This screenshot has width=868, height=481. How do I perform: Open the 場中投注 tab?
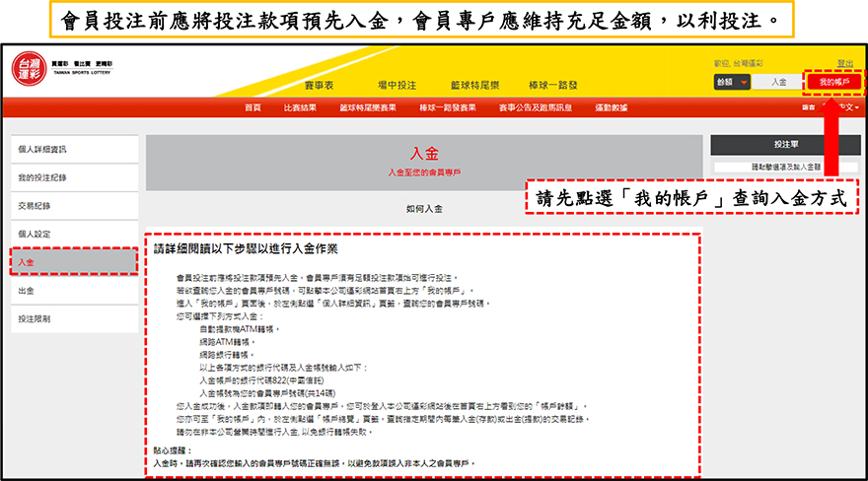click(x=398, y=86)
